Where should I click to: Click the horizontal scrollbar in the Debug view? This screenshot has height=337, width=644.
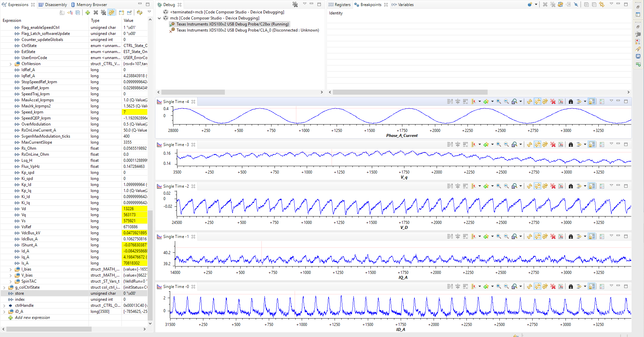(193, 92)
